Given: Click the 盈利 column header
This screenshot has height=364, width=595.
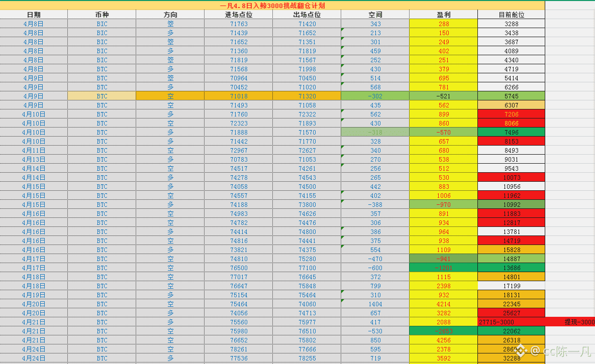Looking at the screenshot, I should click(x=443, y=15).
